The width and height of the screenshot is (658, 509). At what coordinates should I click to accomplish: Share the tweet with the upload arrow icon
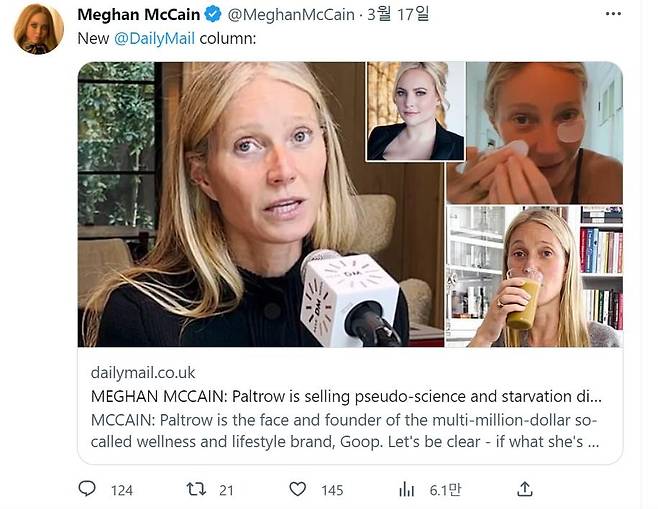point(524,489)
